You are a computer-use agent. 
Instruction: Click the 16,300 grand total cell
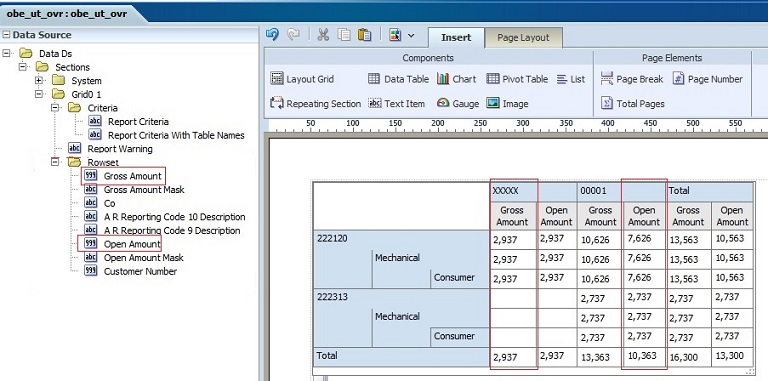click(688, 357)
